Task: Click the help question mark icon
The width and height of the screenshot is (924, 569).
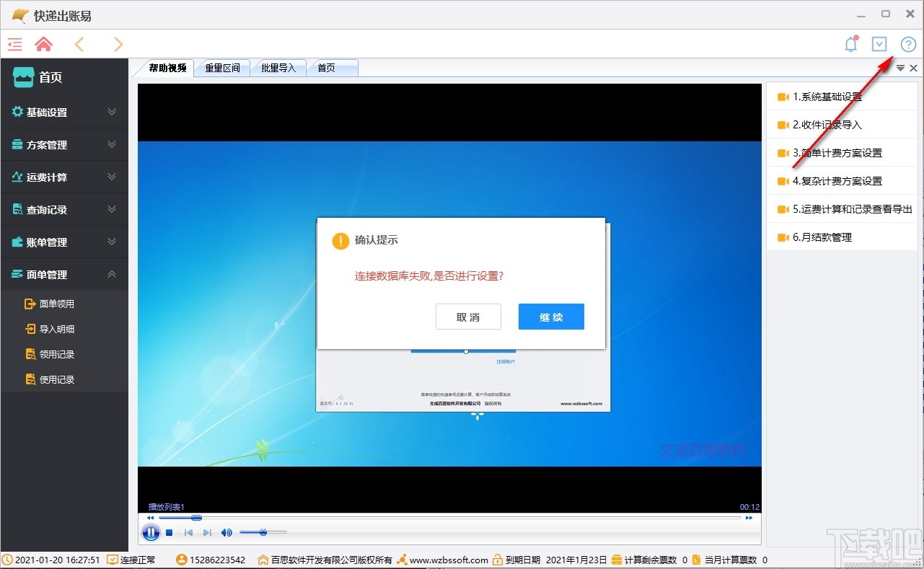Action: tap(908, 43)
